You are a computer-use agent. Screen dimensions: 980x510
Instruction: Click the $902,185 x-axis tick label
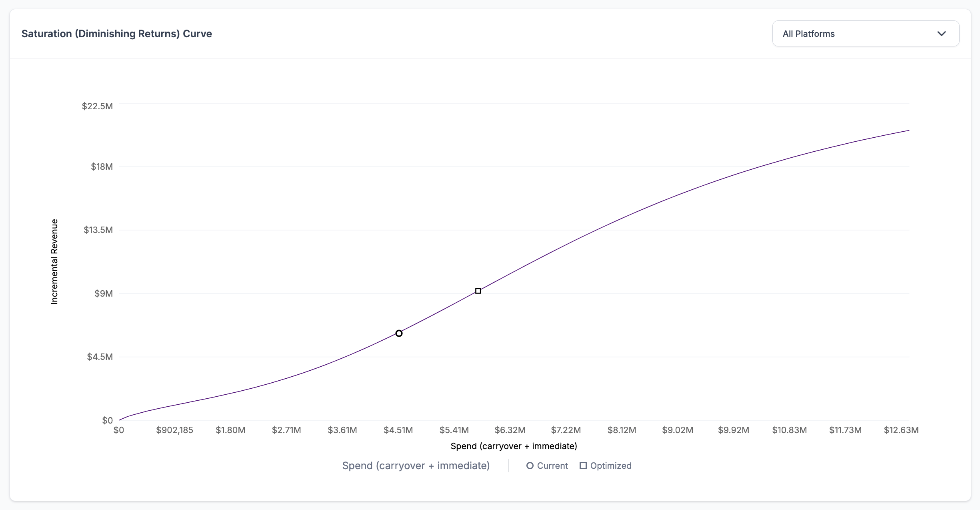tap(174, 430)
